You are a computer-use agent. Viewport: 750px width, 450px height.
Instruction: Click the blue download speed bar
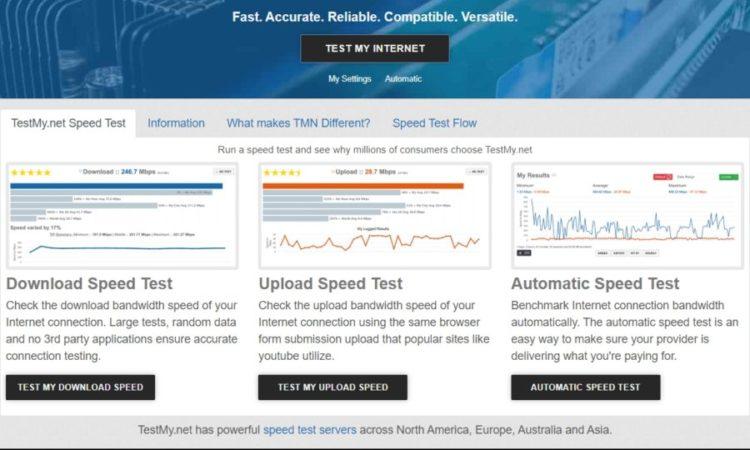(x=116, y=186)
